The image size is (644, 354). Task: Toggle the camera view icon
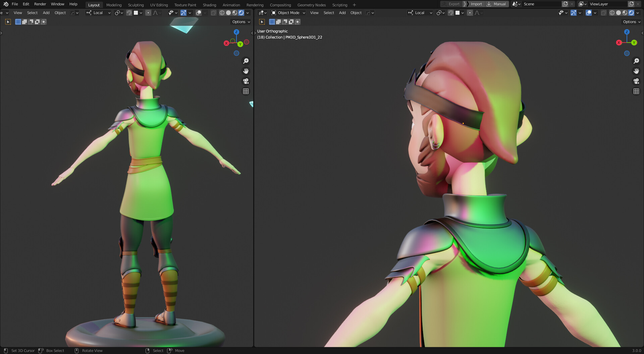[x=246, y=81]
